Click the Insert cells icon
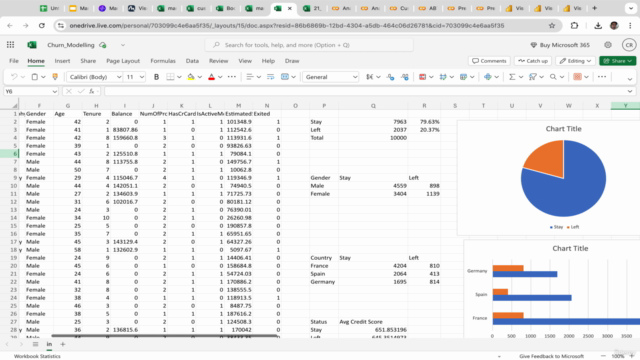The width and height of the screenshot is (640, 360). 488,77
